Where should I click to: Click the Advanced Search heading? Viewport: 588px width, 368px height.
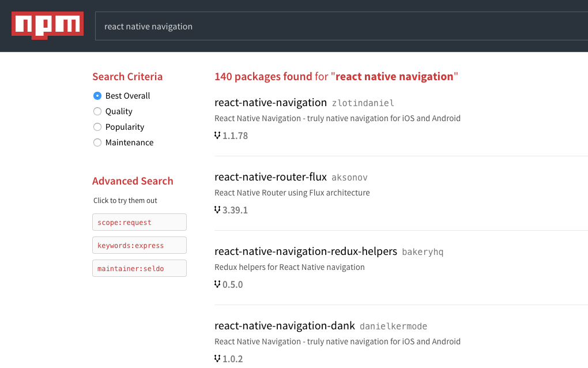pyautogui.click(x=133, y=181)
